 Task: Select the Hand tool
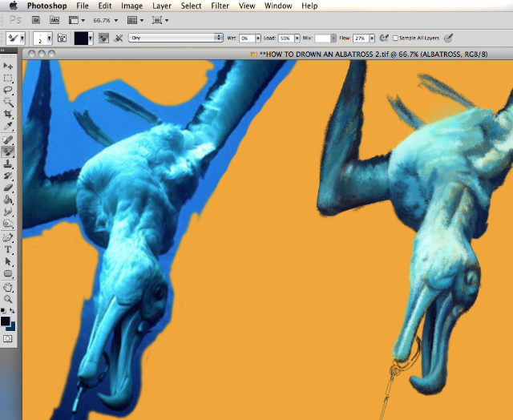tap(8, 288)
